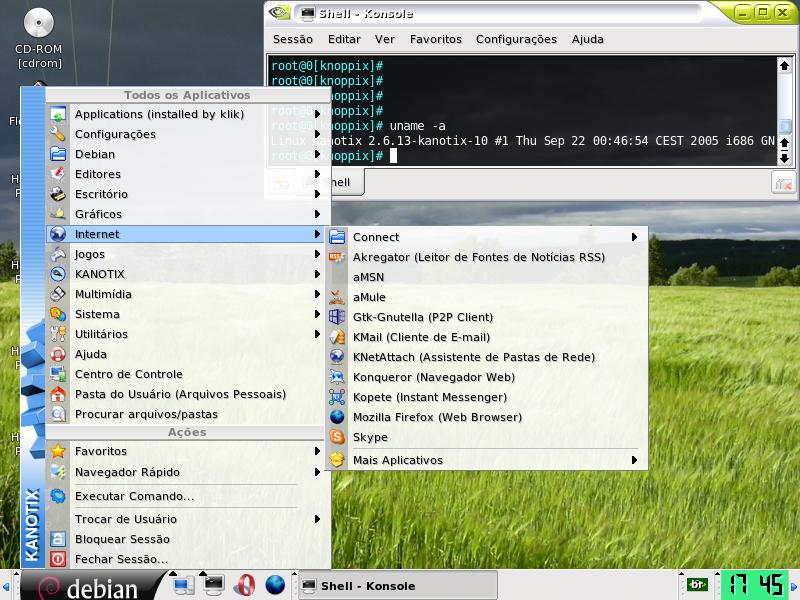Click the Gtk-Gnutella P2P icon
The width and height of the screenshot is (800, 600).
pyautogui.click(x=337, y=317)
